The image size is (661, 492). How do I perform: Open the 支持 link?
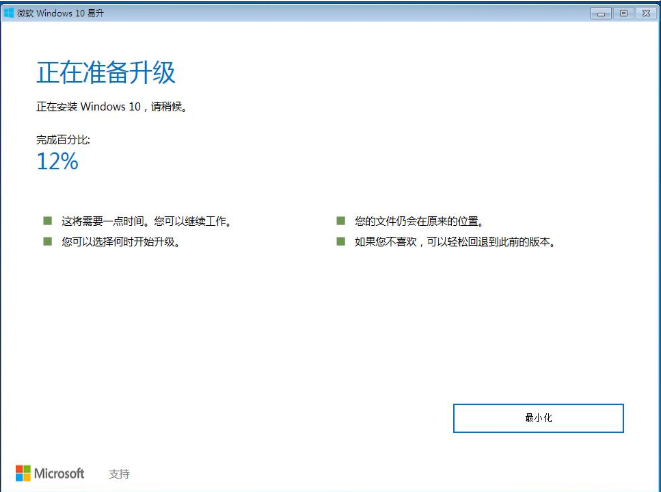coord(119,474)
